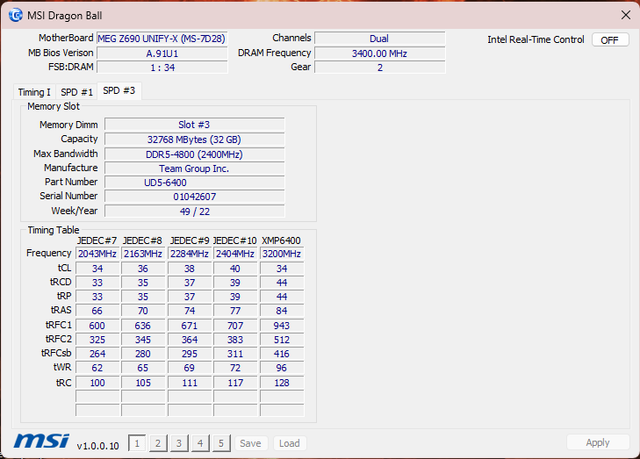Click the JEDEC#9 tRFC1 cell 671
Viewport: 640px width, 459px height.
tap(189, 326)
